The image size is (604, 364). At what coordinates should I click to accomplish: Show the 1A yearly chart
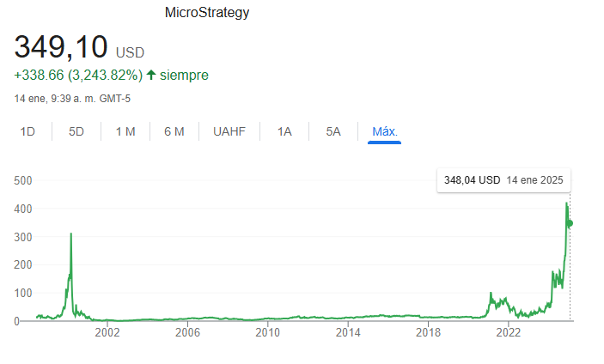(x=284, y=131)
